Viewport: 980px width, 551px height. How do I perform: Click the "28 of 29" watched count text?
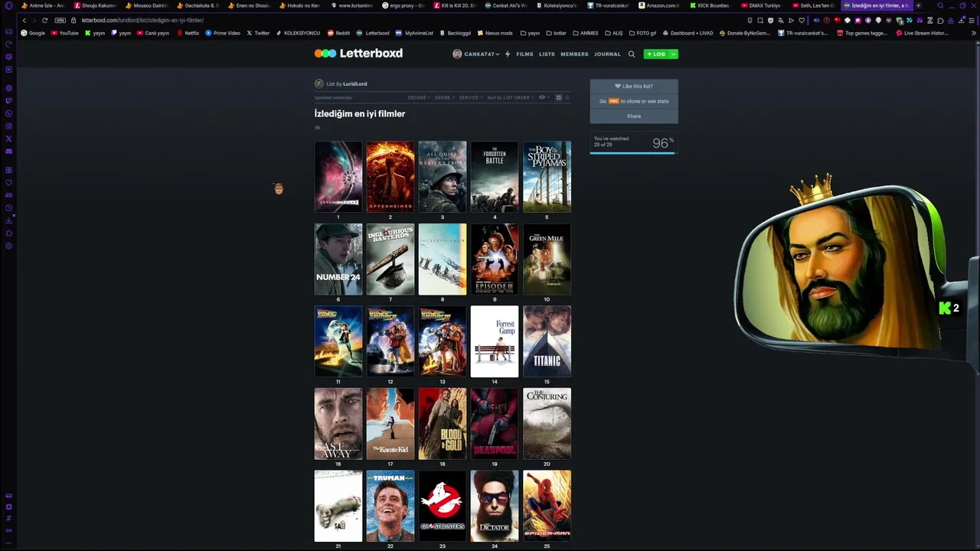click(x=603, y=145)
